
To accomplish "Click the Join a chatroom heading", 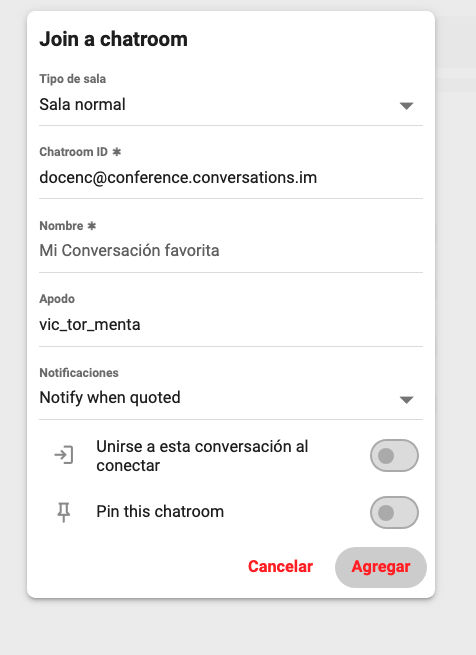I will click(x=113, y=39).
